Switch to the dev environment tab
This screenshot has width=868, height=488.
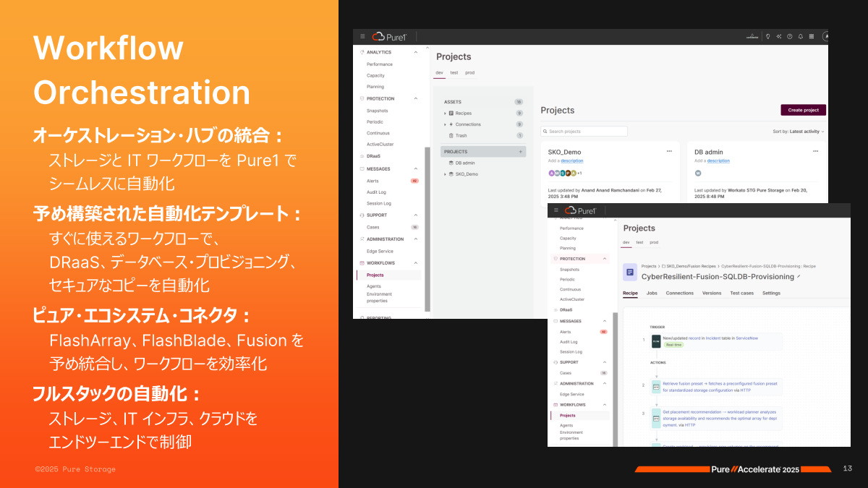[439, 72]
